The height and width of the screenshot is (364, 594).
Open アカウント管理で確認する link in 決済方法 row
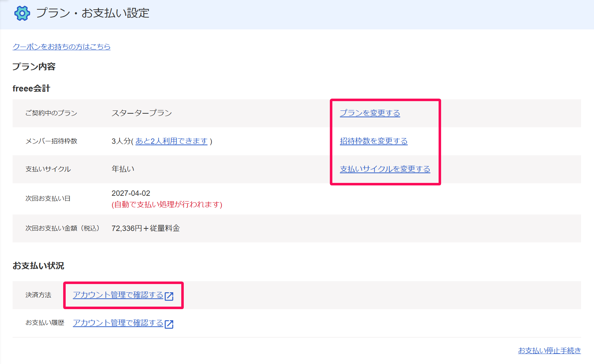pos(118,295)
